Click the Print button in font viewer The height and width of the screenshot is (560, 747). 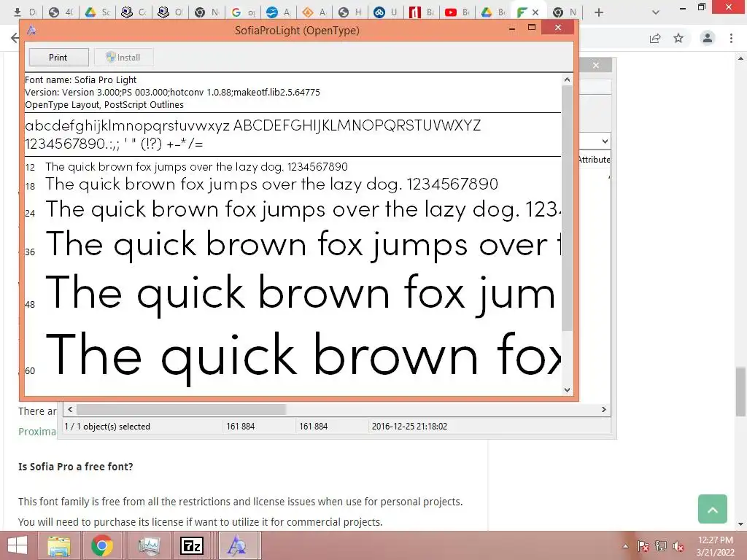[x=58, y=57]
